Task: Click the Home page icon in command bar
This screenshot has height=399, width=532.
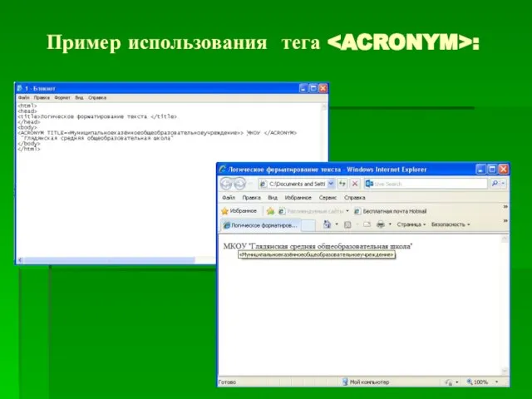Action: 327,224
